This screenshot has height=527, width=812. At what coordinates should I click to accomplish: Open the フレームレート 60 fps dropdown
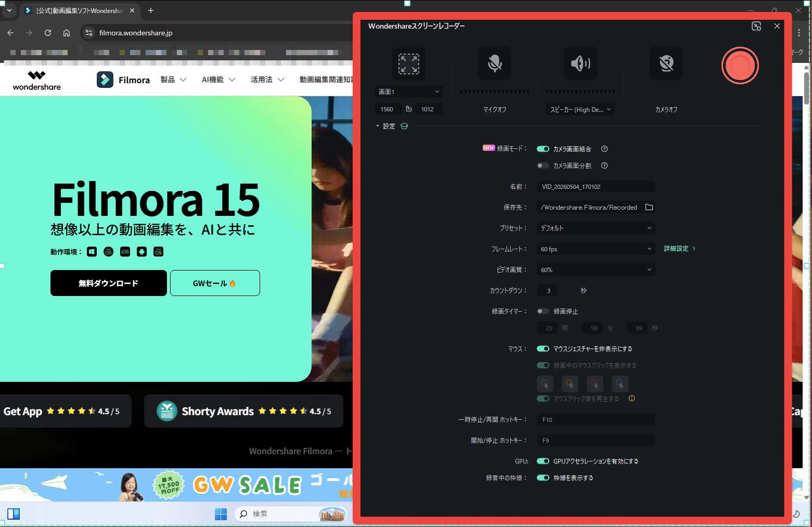pos(596,249)
